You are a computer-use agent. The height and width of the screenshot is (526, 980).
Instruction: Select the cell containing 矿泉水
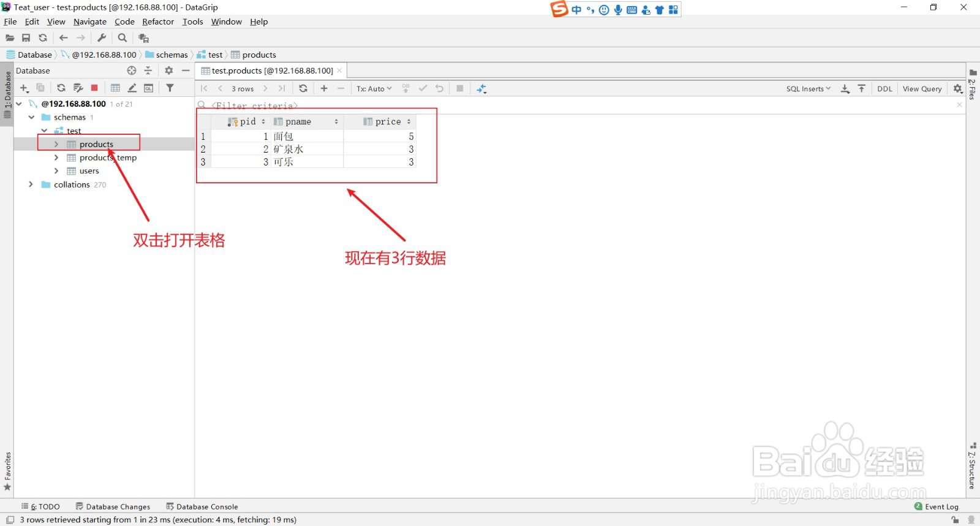(306, 149)
